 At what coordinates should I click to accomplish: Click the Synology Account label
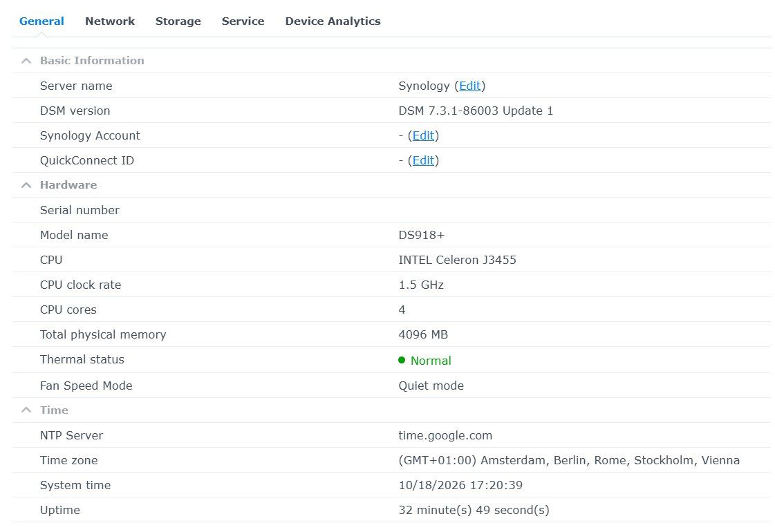coord(90,136)
